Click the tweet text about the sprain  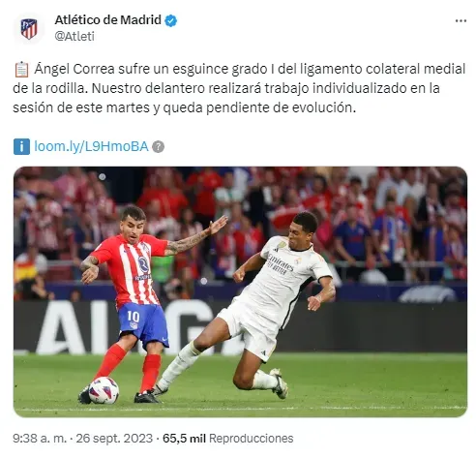click(239, 88)
